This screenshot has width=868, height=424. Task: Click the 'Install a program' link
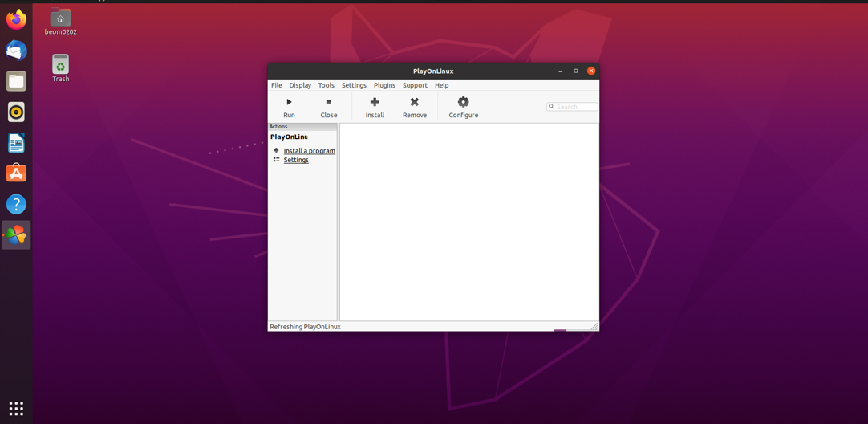pos(309,151)
